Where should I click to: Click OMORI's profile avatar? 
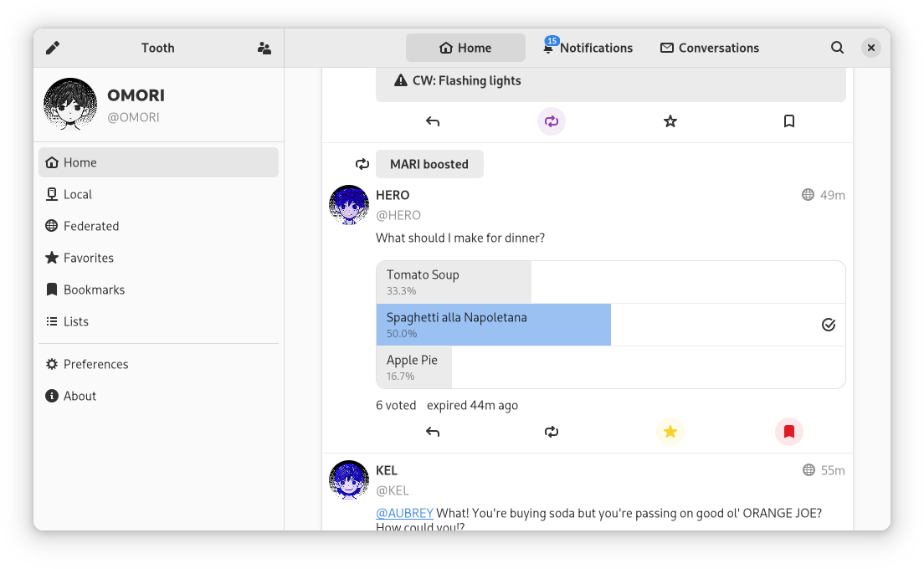(x=70, y=105)
